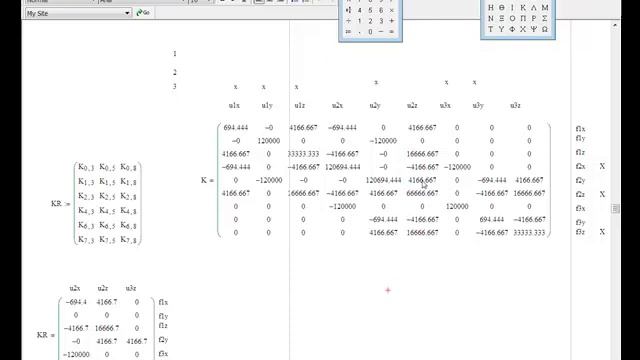The image size is (640, 360).
Task: Click the 6 key in calculator palette
Action: (381, 10)
